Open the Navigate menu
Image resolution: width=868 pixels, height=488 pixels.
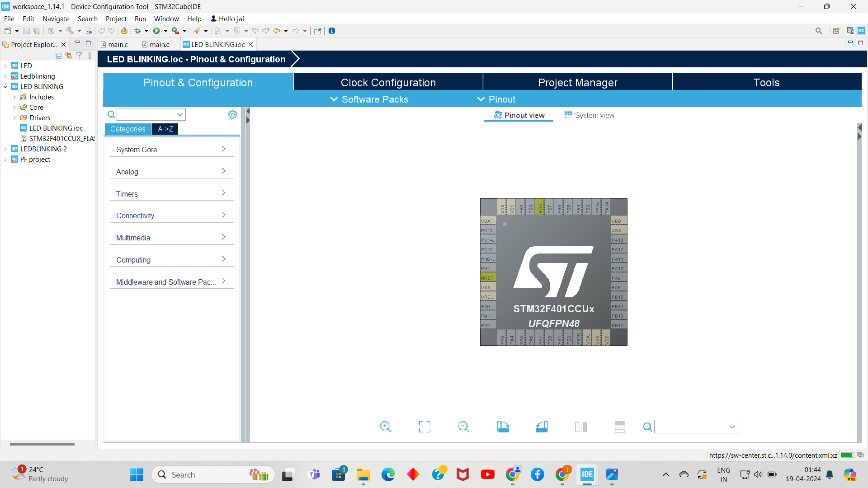coord(56,19)
